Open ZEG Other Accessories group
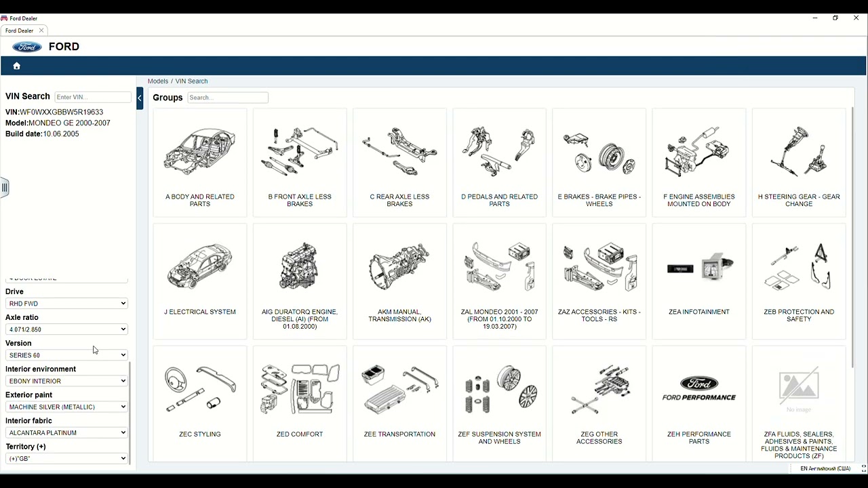 click(599, 403)
